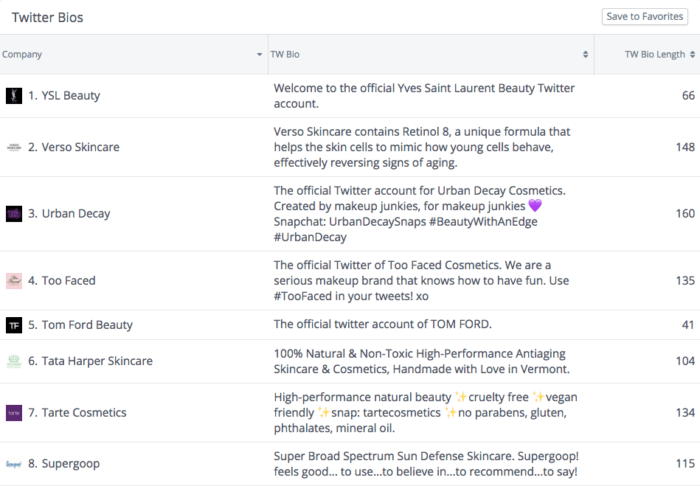Sort by the TW Bio Length column
Viewport: 700px width, 486px height.
tap(659, 54)
